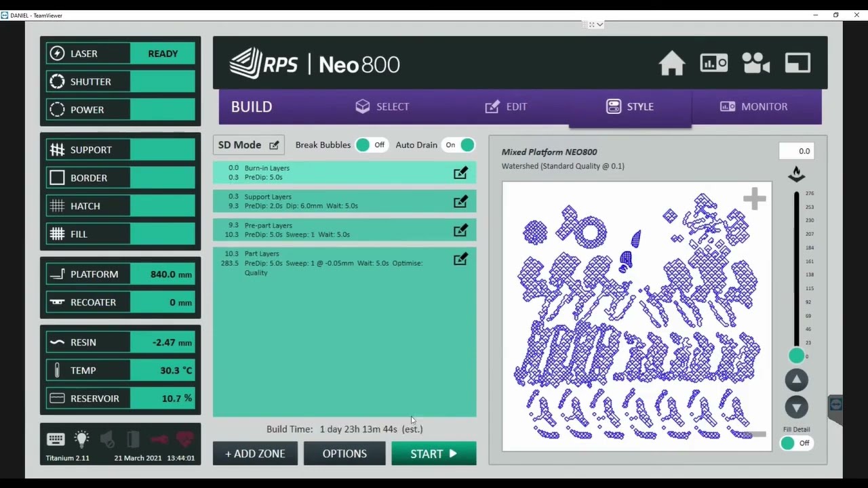Switch to the Select tab
Image resolution: width=868 pixels, height=488 pixels.
382,106
